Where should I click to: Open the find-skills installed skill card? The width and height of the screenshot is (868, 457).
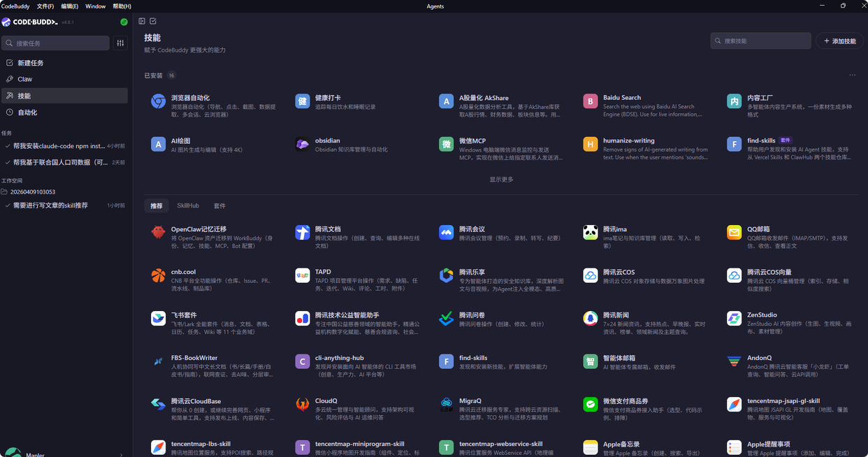point(790,148)
